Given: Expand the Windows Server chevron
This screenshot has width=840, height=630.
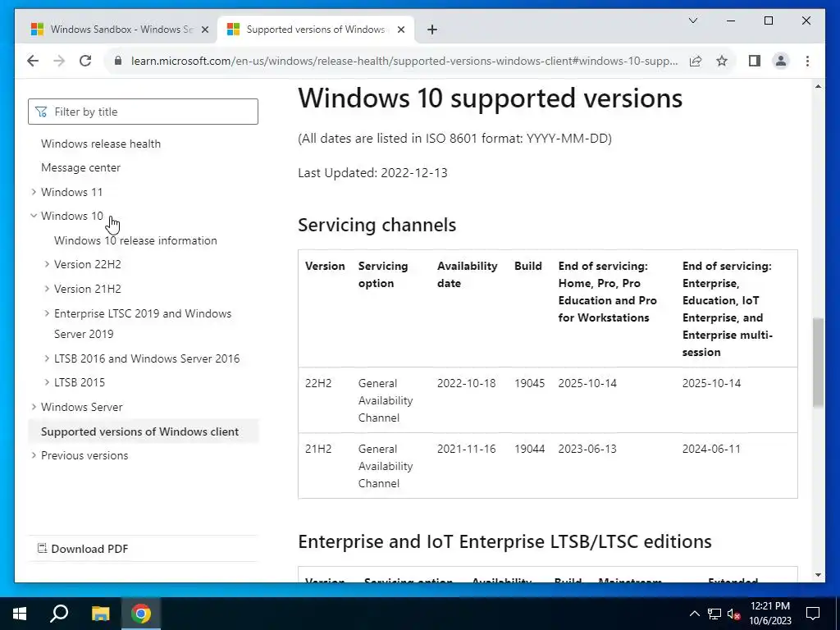Looking at the screenshot, I should 34,407.
